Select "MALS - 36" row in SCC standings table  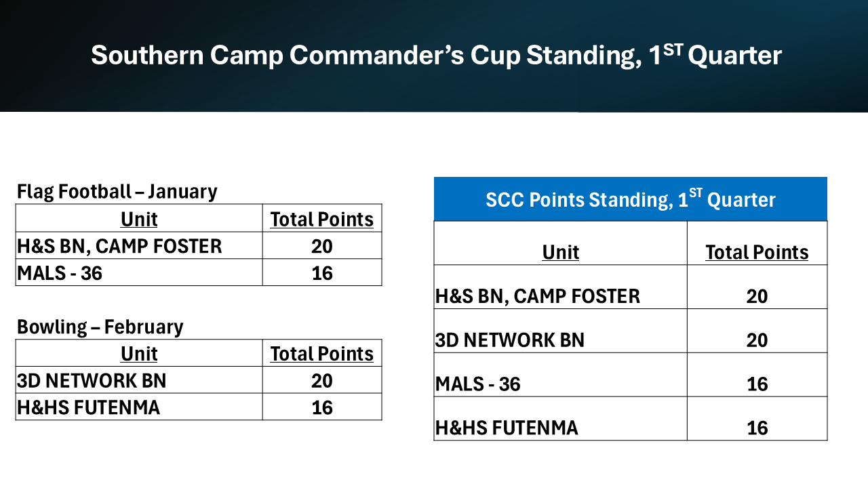click(478, 384)
